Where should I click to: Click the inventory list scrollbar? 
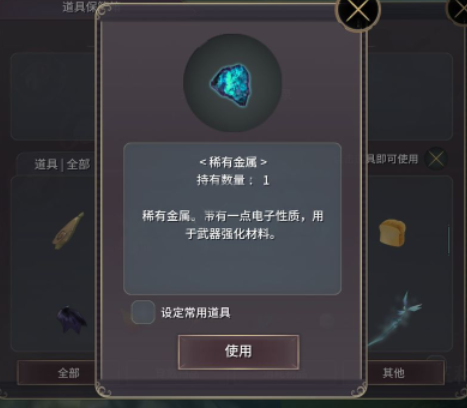[x=449, y=241]
